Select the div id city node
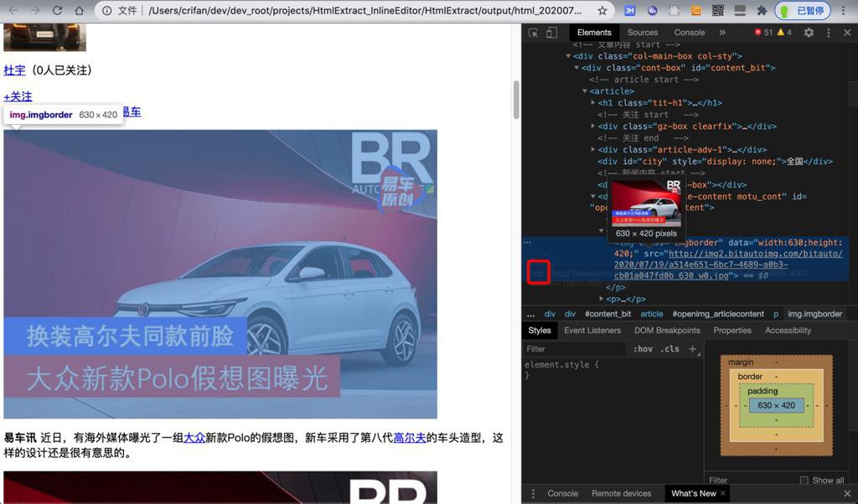The image size is (858, 504). [716, 162]
